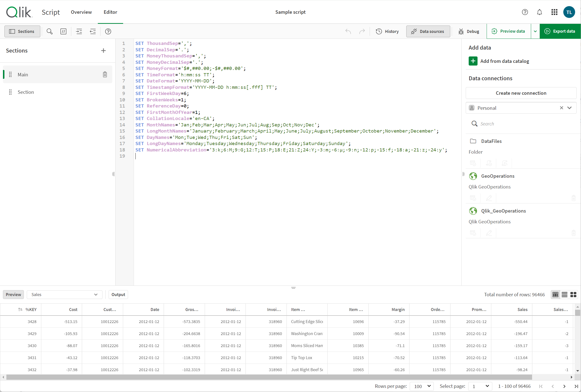Click the History icon to view changes
581x392 pixels.
click(x=387, y=31)
